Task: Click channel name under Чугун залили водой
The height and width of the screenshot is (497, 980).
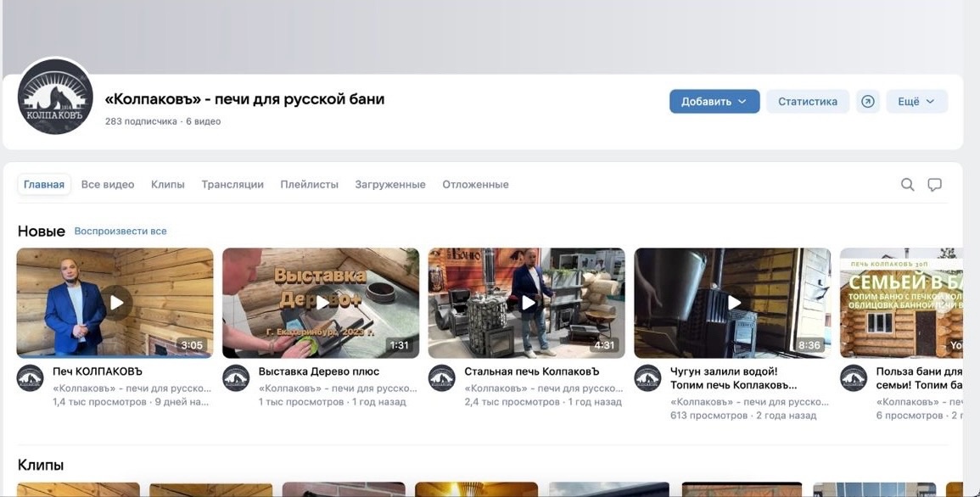Action: point(749,402)
